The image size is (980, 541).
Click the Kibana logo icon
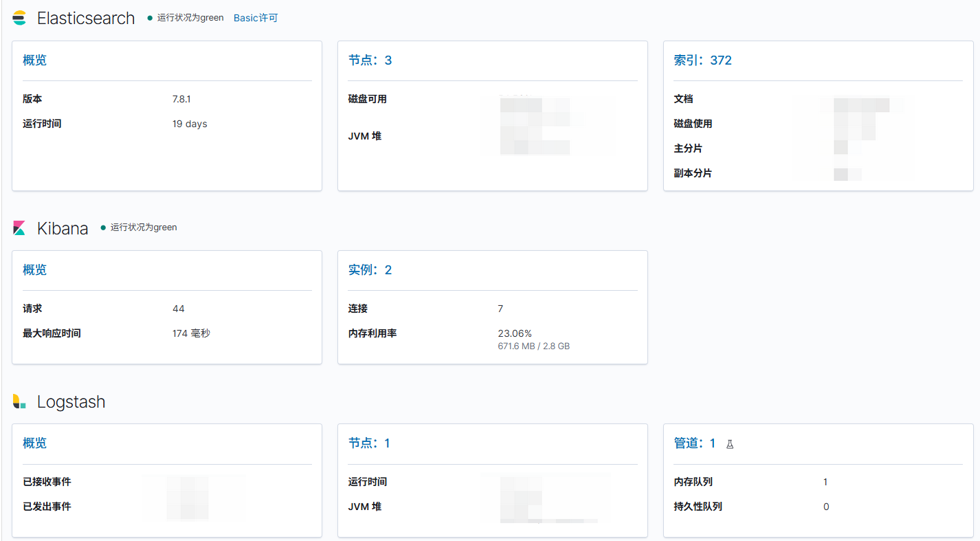tap(19, 228)
